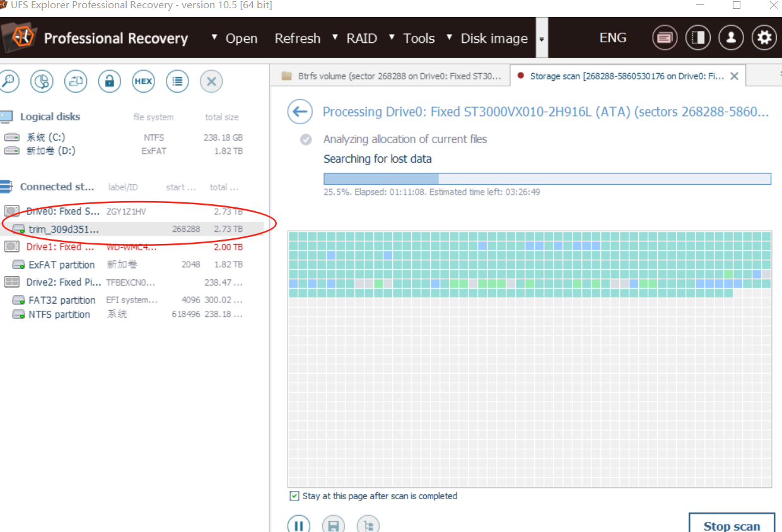This screenshot has height=532, width=782.
Task: Maximize the UFS Explorer window
Action: [737, 6]
